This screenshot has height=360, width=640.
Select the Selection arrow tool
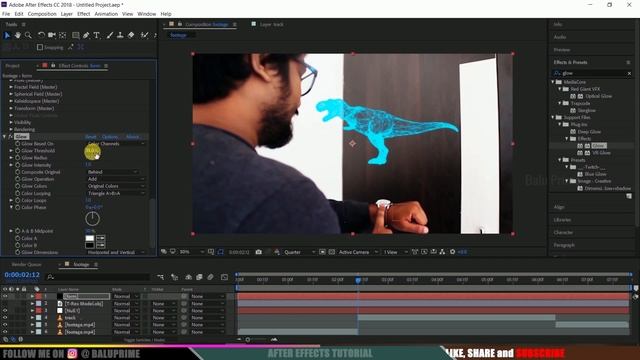pos(7,36)
